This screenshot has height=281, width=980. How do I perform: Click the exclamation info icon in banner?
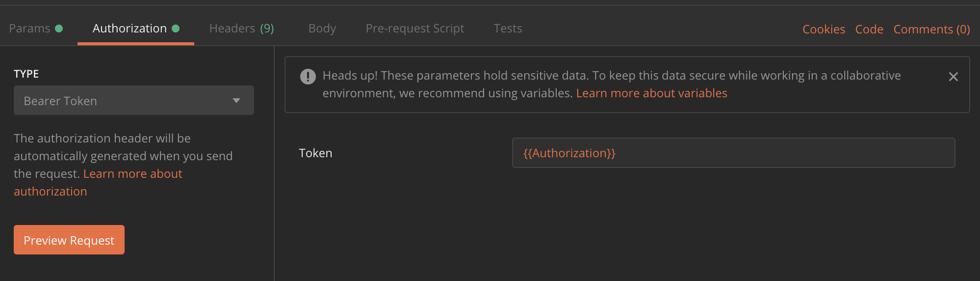(x=308, y=77)
